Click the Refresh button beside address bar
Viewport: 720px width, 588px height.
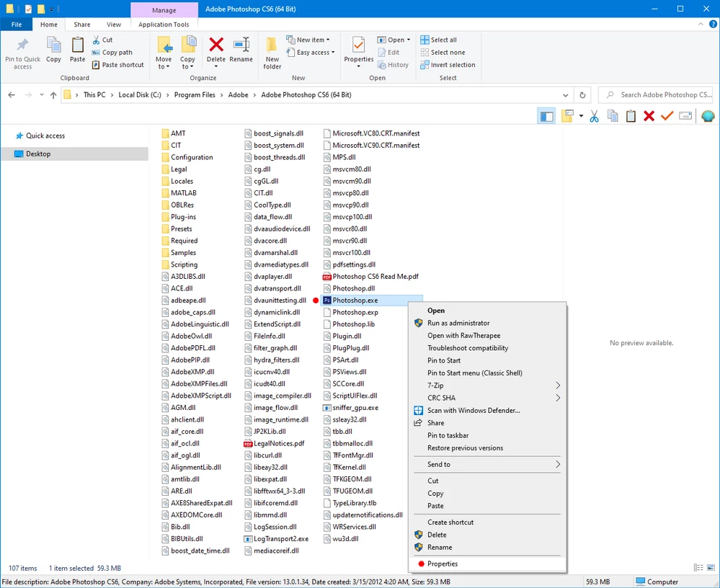[582, 95]
